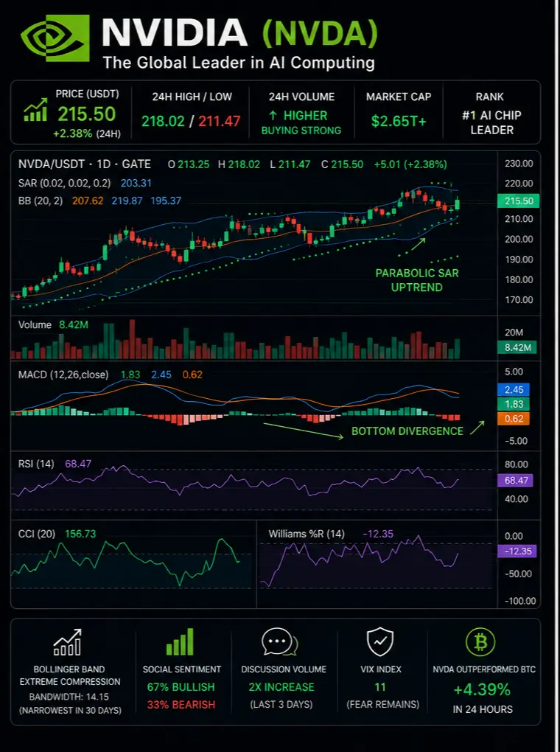Screen dimensions: 560x752
Task: Click the 'BANDWIDTH: 14.15' text
Action: 69,697
